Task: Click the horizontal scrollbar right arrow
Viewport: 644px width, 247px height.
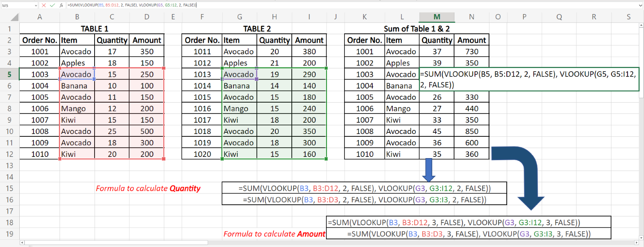Action: tap(636, 243)
